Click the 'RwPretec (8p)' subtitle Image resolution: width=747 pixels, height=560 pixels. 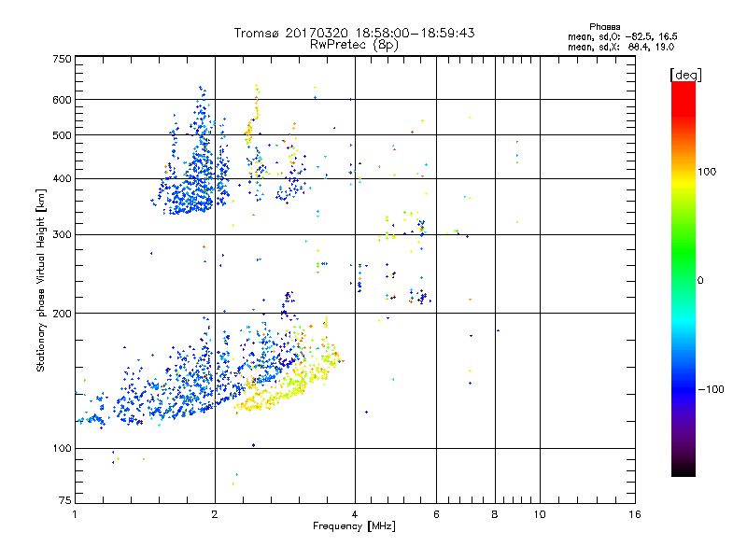coord(354,45)
